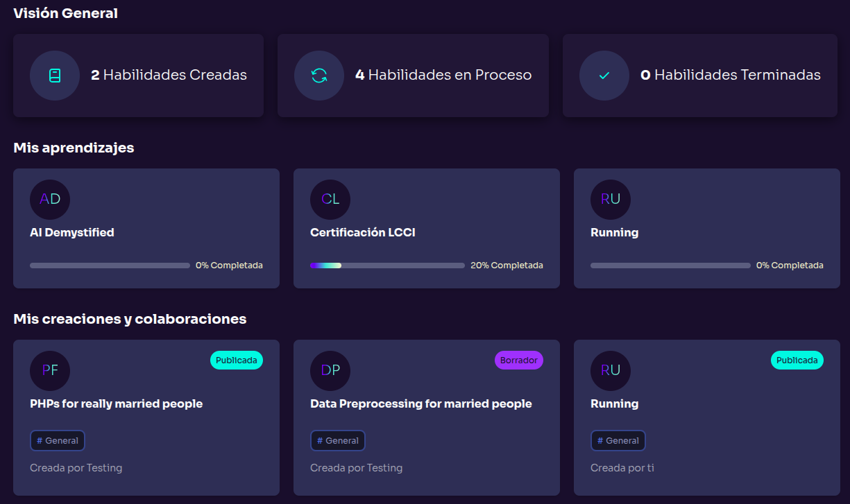850x504 pixels.
Task: Click the Borrador badge on Data Preprocessing
Action: 519,360
